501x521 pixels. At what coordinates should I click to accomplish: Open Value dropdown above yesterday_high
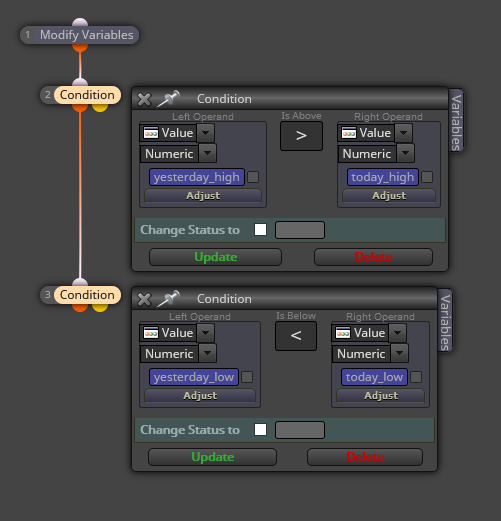tap(206, 133)
